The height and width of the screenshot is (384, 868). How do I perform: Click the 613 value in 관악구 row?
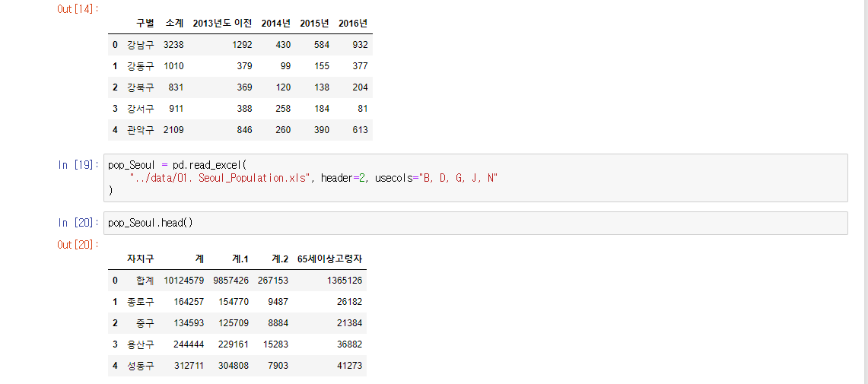pyautogui.click(x=360, y=130)
